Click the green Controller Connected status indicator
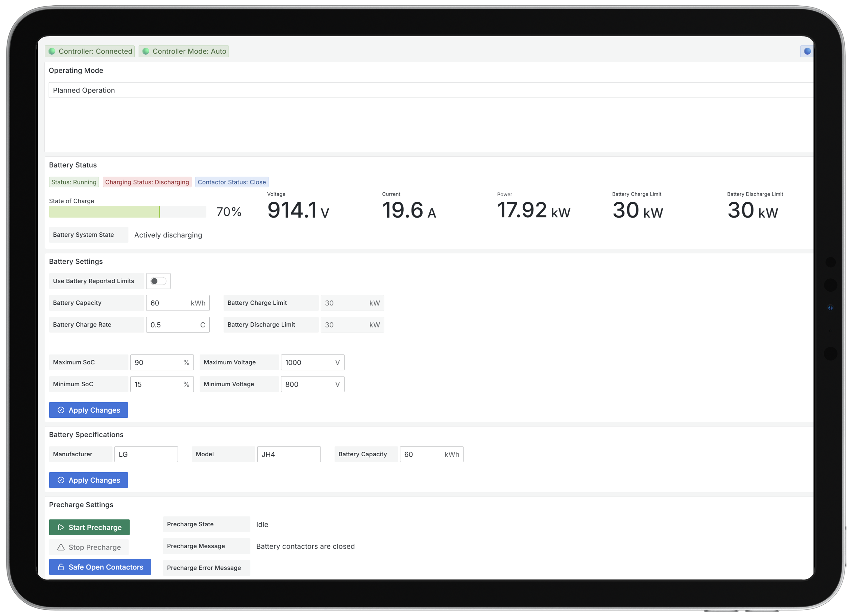Image resolution: width=851 pixels, height=616 pixels. (x=52, y=51)
